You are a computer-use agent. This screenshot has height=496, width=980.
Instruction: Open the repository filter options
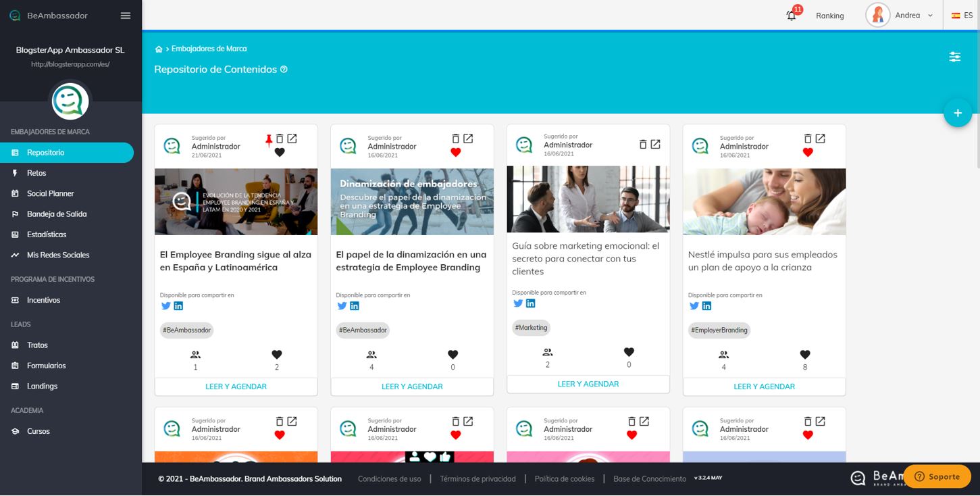pos(954,57)
